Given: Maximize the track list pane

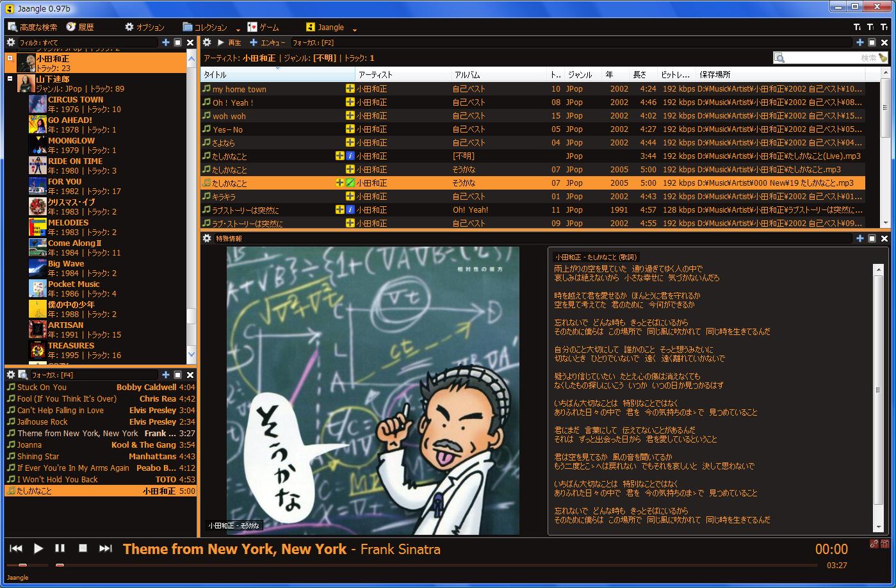Looking at the screenshot, I should [872, 42].
